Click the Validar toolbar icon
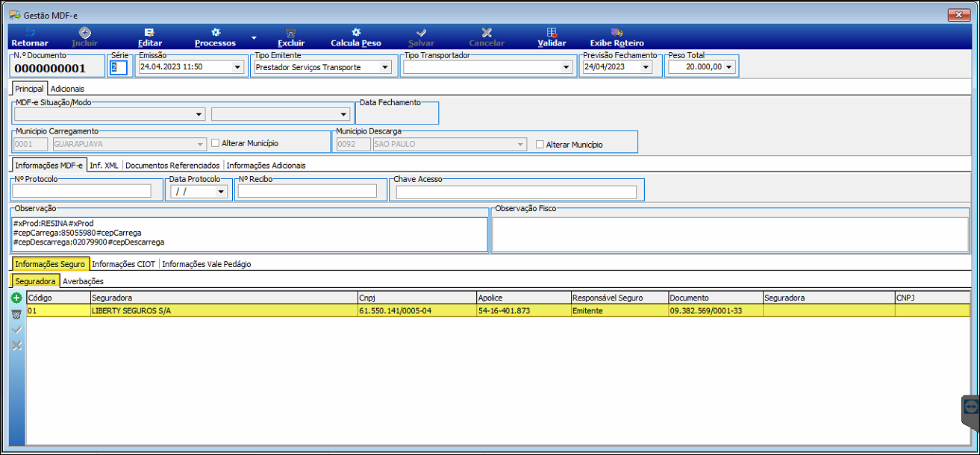This screenshot has width=980, height=455. (x=552, y=33)
